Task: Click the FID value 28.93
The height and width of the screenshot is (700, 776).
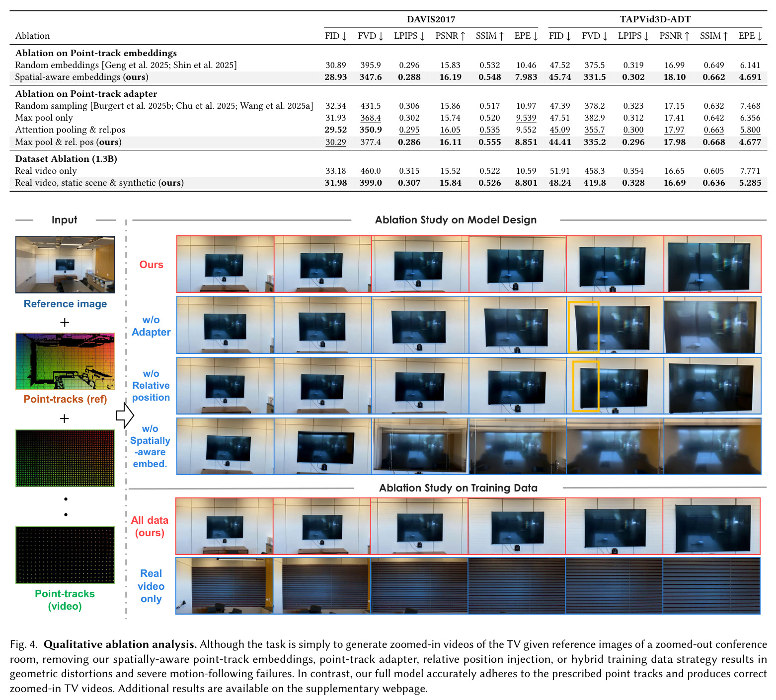Action: [x=336, y=77]
